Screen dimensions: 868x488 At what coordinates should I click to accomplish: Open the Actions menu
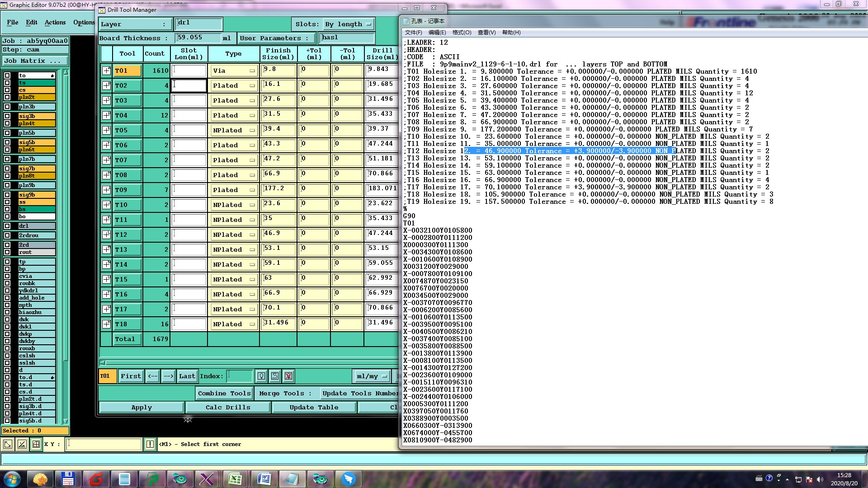tap(55, 22)
